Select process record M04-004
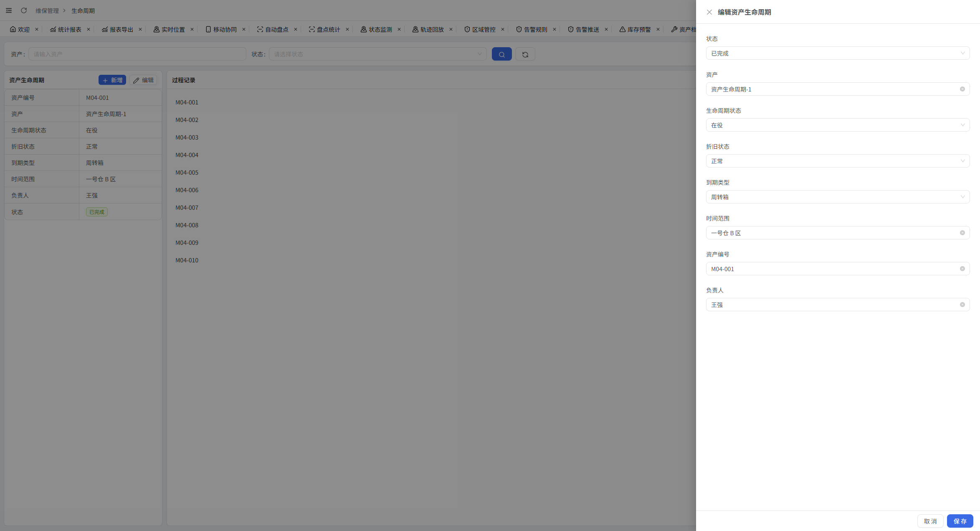Viewport: 980px width, 531px height. tap(187, 155)
